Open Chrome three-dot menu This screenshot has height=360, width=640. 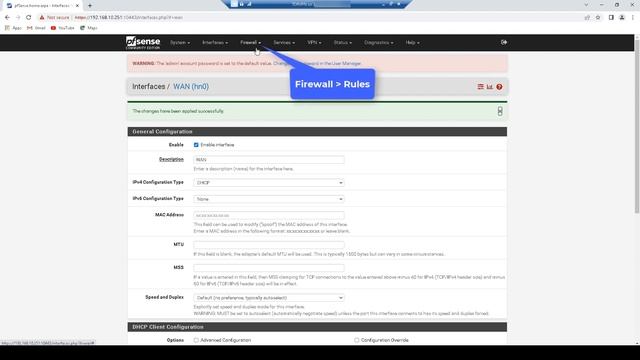[x=633, y=18]
